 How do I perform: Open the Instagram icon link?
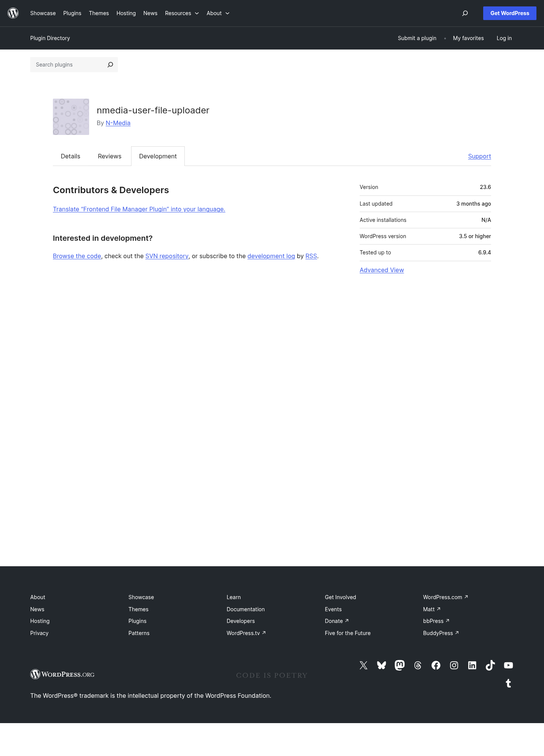point(454,665)
